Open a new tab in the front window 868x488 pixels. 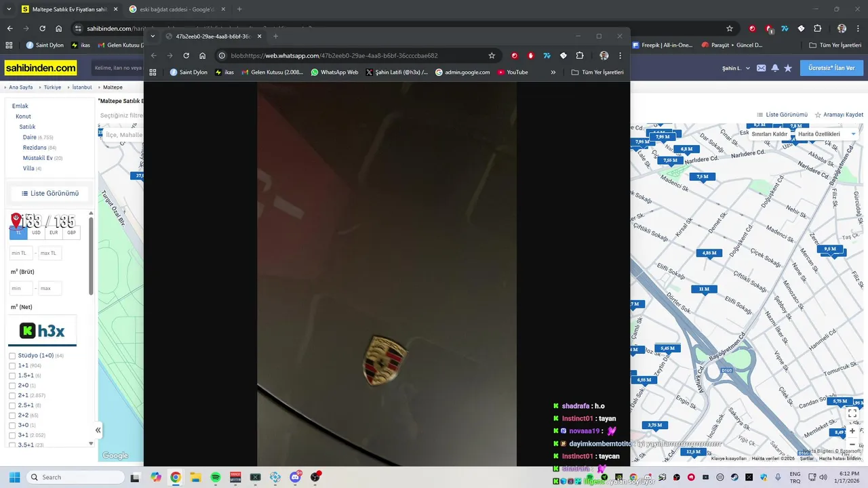pyautogui.click(x=275, y=36)
